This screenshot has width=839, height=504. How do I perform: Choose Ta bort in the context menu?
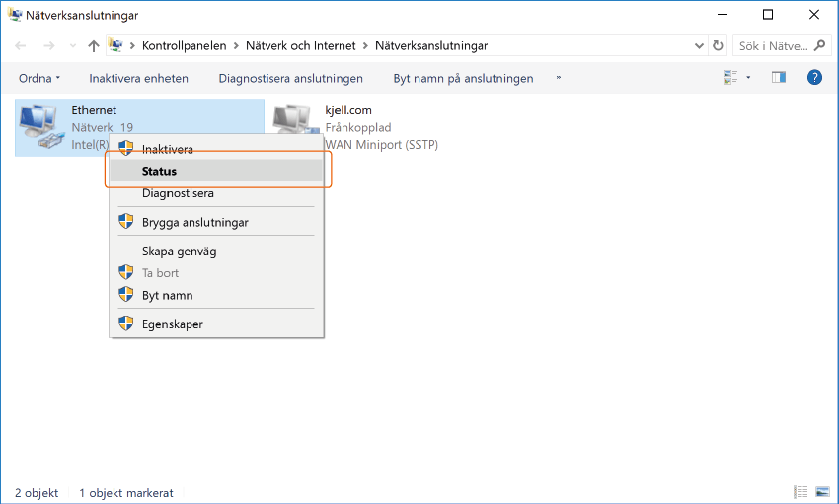click(x=216, y=272)
